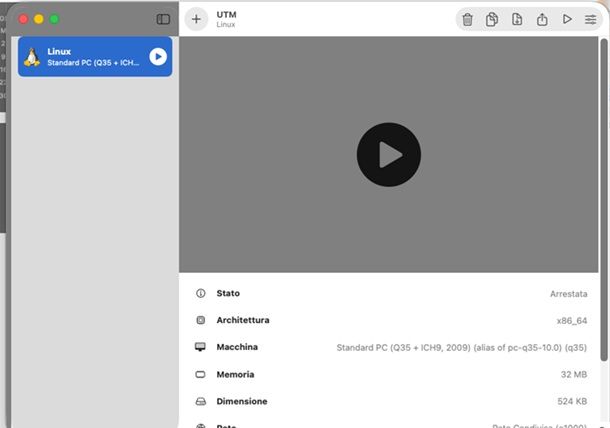Click the 'Arrestata' status value
This screenshot has height=428, width=610.
568,294
